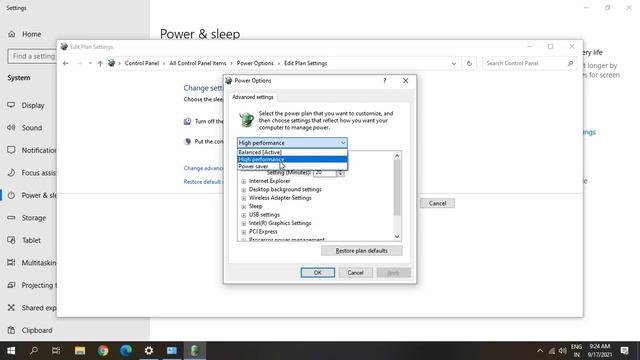This screenshot has width=640, height=360.
Task: Click Cancel in Power Options dialog
Action: 355,273
